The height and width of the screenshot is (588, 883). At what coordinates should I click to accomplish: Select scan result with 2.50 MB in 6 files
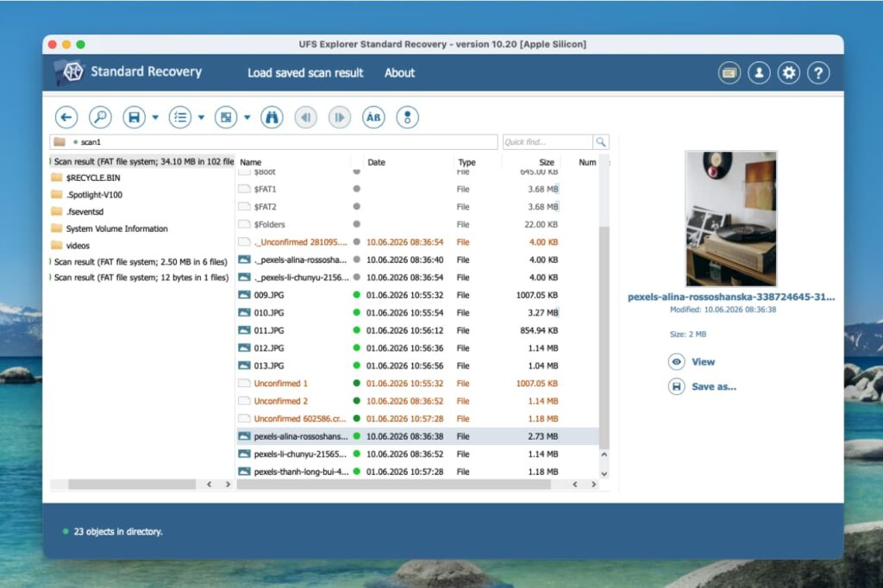pyautogui.click(x=141, y=262)
